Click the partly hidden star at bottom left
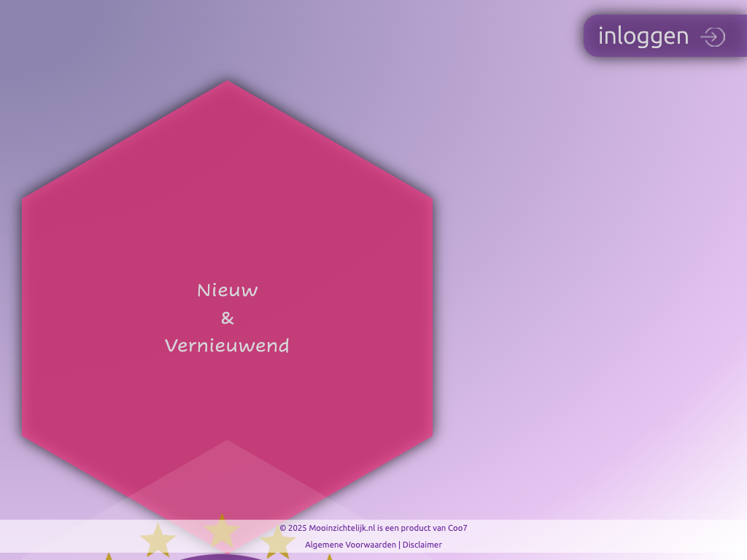Screen dimensions: 747x560 click(109, 556)
